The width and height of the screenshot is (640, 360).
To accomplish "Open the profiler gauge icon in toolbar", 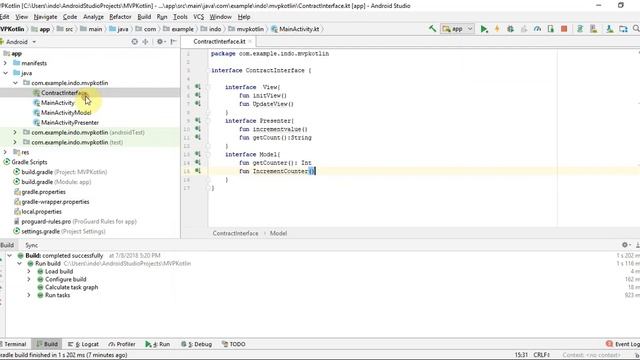I will pyautogui.click(x=537, y=29).
